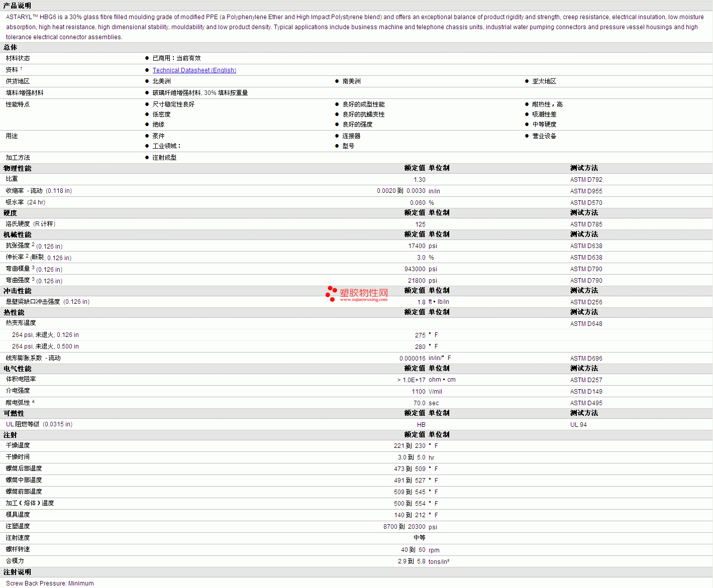The image size is (713, 588).
Task: Click the 北美洲 region entry
Action: [161, 81]
